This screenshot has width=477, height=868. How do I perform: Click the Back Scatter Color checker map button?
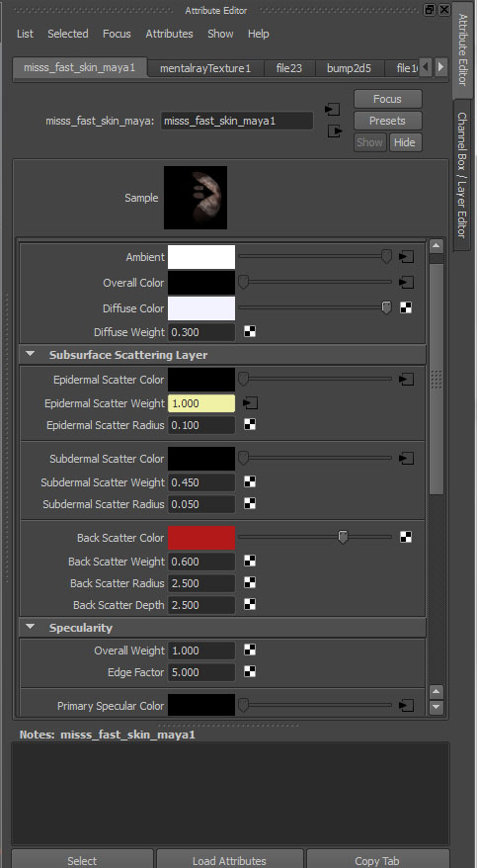(x=406, y=537)
